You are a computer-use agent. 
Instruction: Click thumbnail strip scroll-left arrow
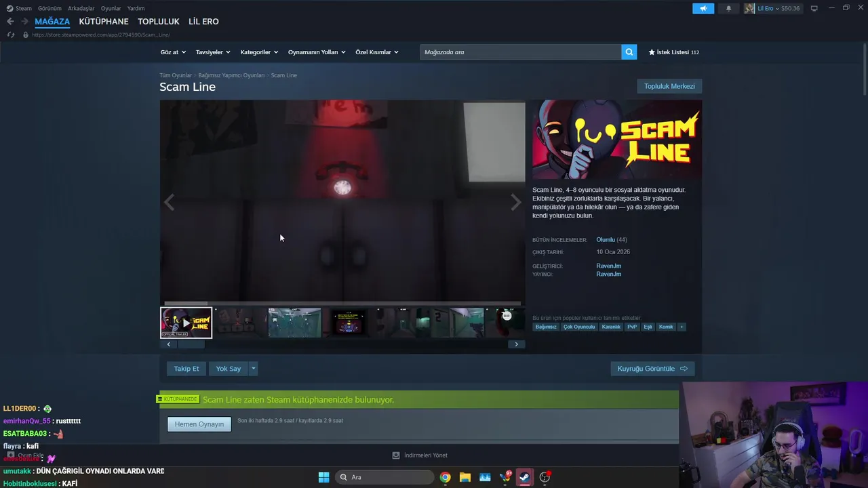[x=169, y=344]
